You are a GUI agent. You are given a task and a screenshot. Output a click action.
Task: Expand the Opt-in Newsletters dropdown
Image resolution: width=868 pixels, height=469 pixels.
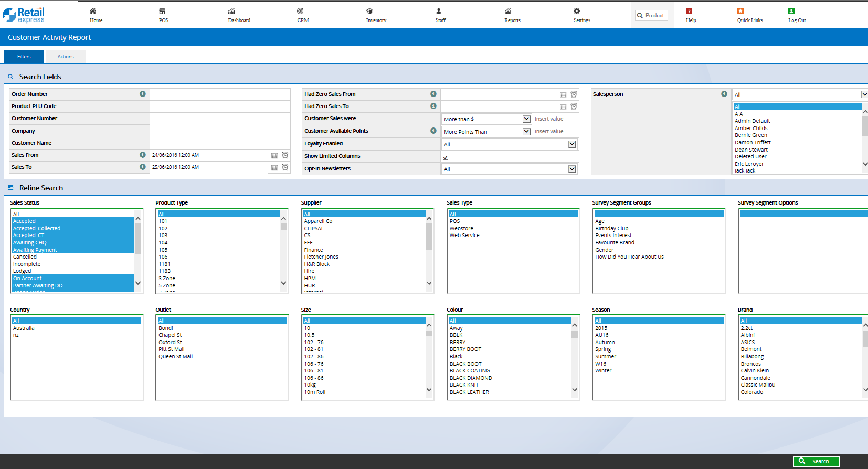coord(510,169)
